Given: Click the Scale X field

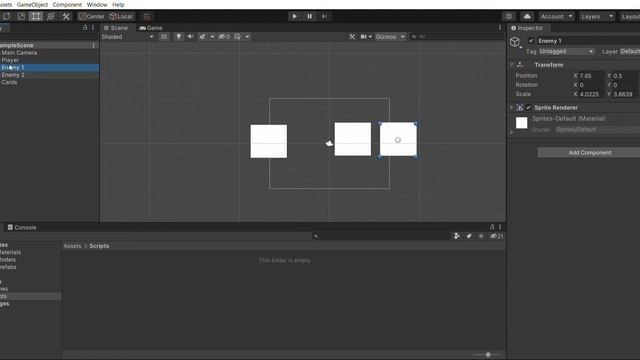Looking at the screenshot, I should [x=591, y=94].
